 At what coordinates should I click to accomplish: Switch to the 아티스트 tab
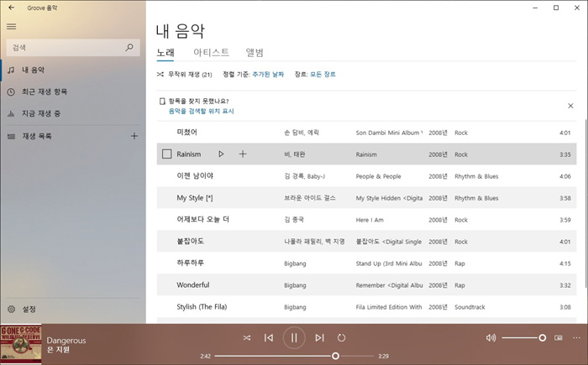(211, 52)
